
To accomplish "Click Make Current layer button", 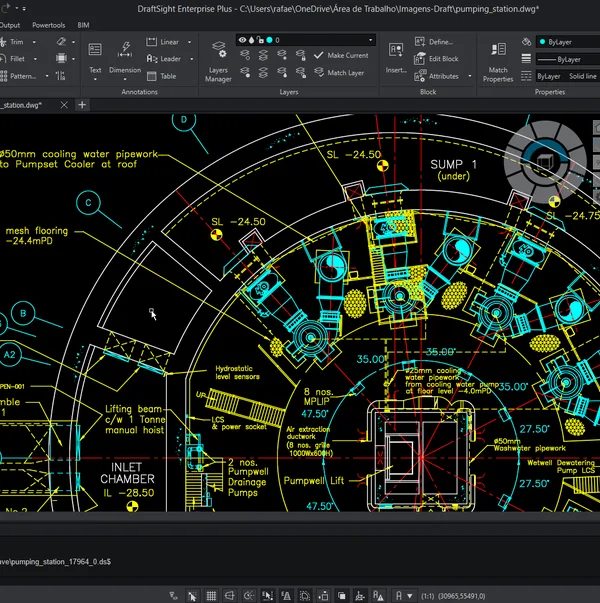I will click(x=341, y=55).
